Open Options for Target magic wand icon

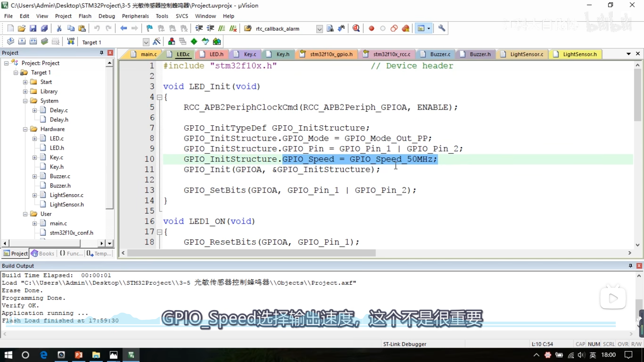click(156, 42)
